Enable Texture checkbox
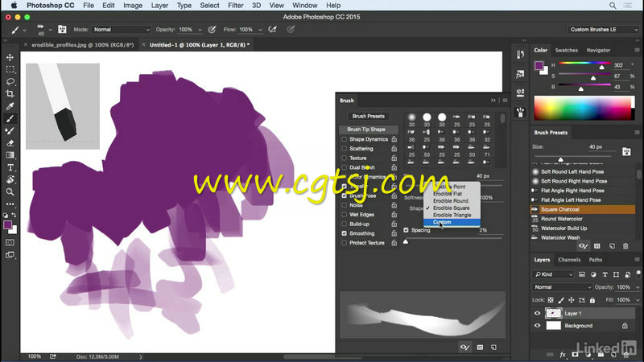Image resolution: width=644 pixels, height=362 pixels. tap(345, 158)
